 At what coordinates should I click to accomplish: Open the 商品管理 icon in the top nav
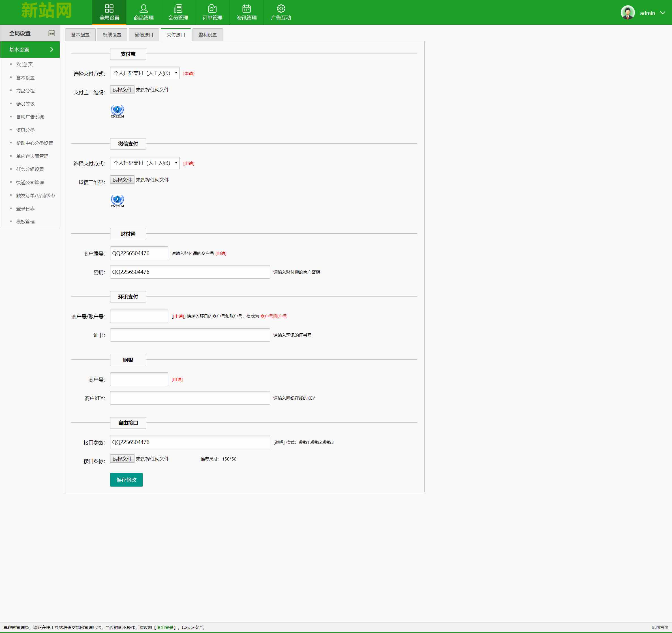click(x=144, y=8)
